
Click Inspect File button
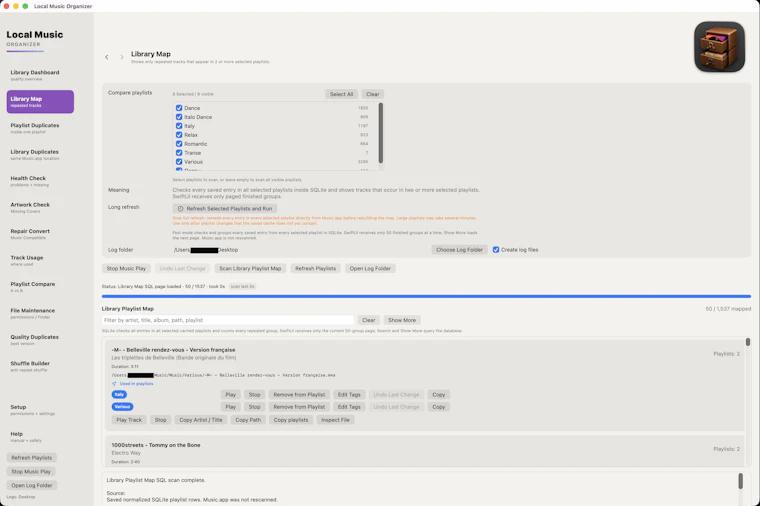335,420
